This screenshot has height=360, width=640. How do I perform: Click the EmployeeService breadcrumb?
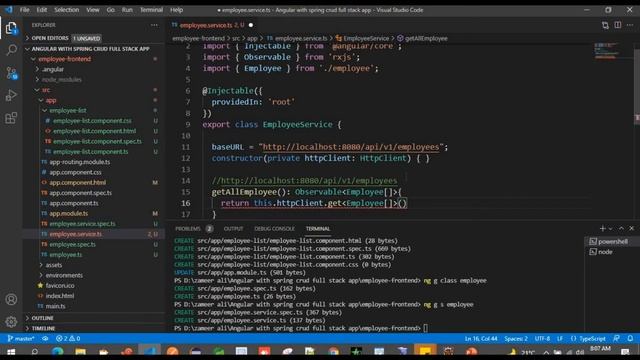366,38
